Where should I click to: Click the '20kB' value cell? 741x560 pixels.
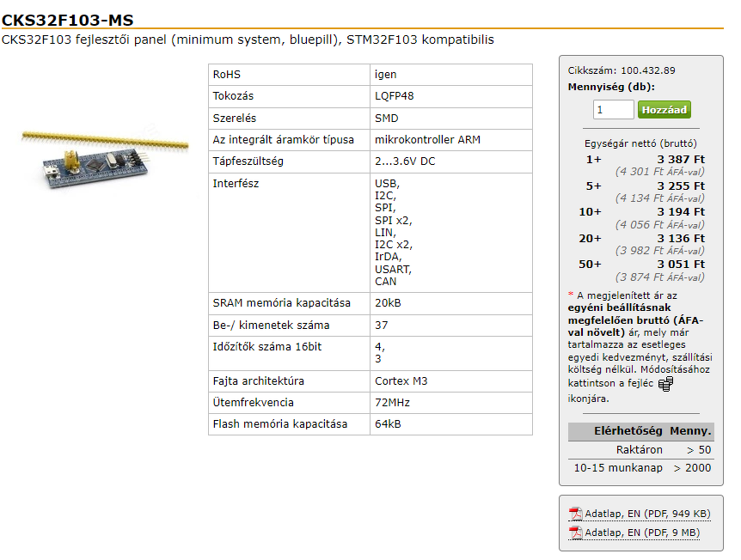pyautogui.click(x=450, y=303)
